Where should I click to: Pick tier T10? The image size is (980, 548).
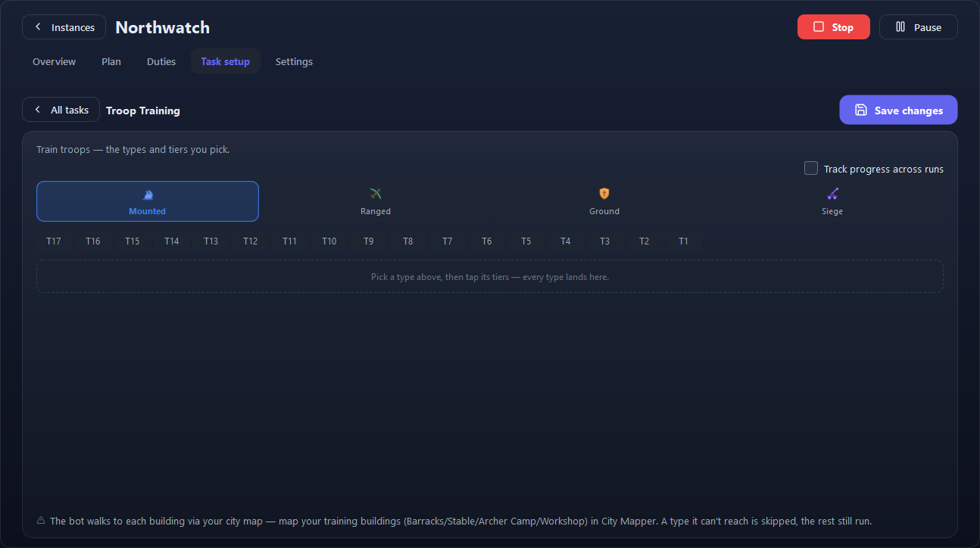pos(329,241)
